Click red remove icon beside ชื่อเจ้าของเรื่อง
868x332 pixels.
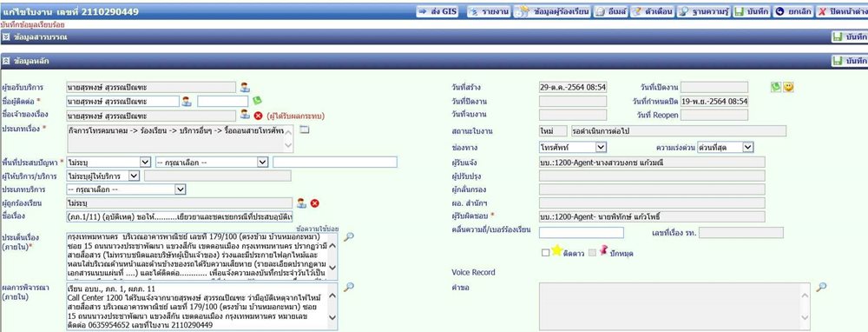pyautogui.click(x=258, y=116)
